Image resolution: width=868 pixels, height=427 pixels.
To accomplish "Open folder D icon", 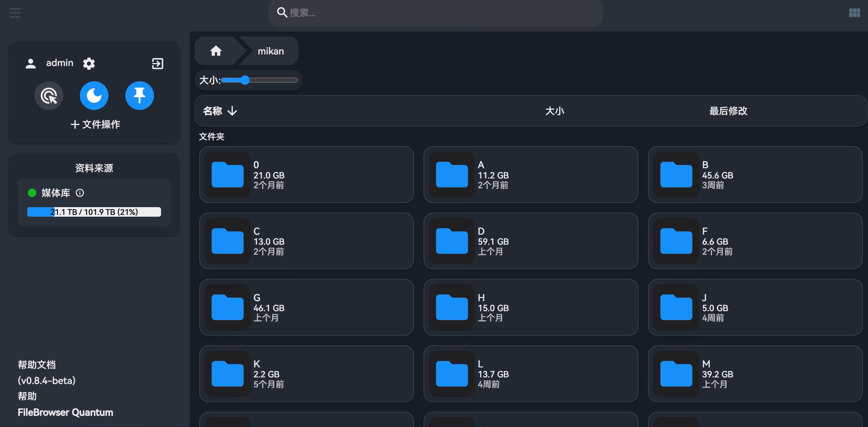I will pyautogui.click(x=452, y=241).
